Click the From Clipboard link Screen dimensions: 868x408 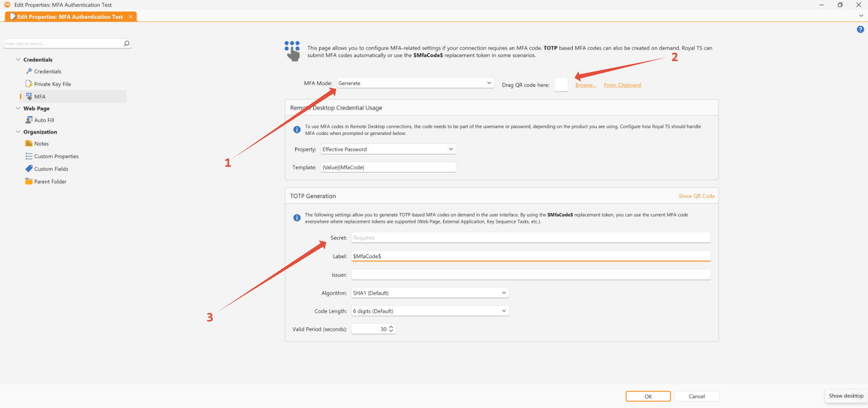click(622, 85)
